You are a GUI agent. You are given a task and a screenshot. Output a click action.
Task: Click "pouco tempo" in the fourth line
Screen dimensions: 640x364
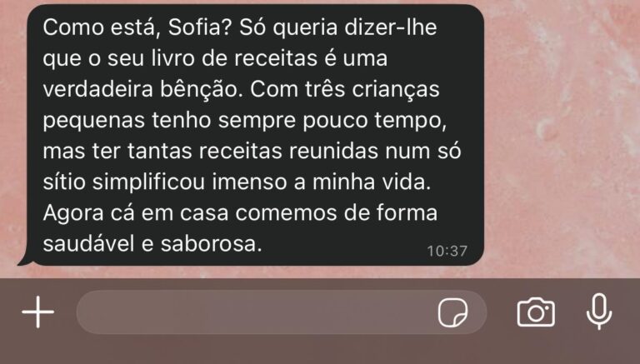click(x=374, y=121)
